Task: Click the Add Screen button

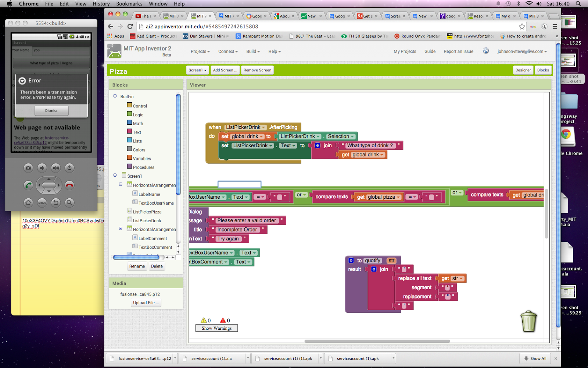Action: tap(225, 70)
